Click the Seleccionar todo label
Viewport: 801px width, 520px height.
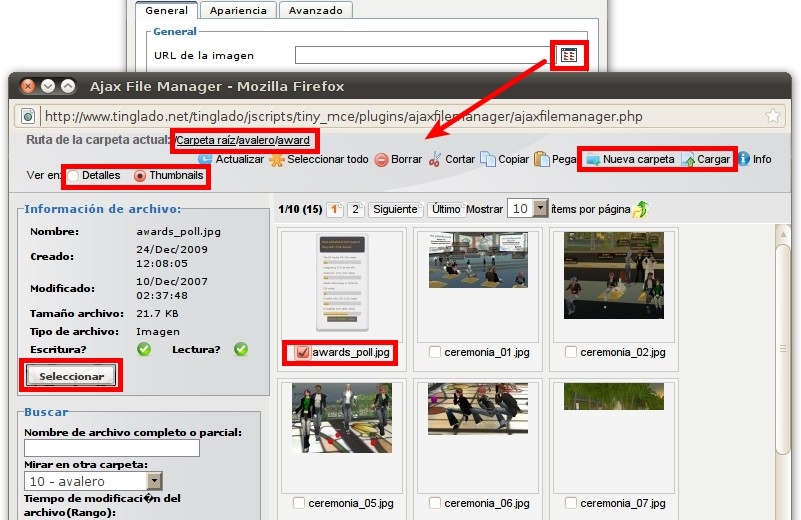(327, 159)
